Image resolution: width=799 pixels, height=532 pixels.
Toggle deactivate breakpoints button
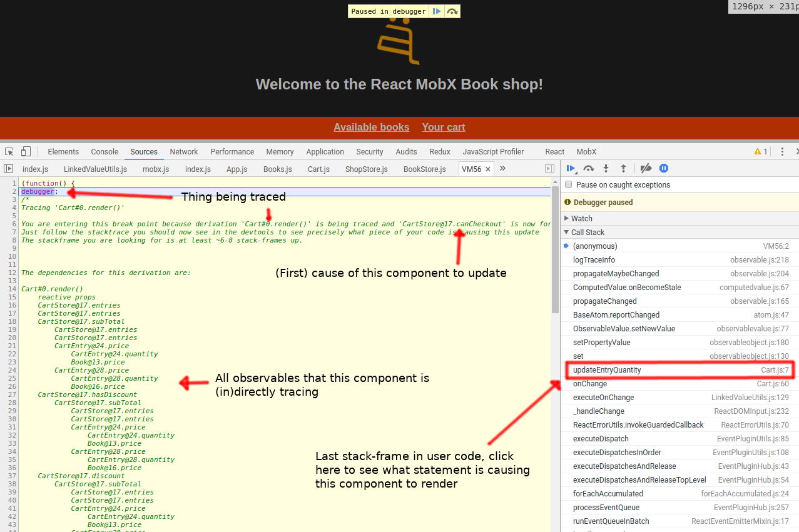pyautogui.click(x=646, y=168)
